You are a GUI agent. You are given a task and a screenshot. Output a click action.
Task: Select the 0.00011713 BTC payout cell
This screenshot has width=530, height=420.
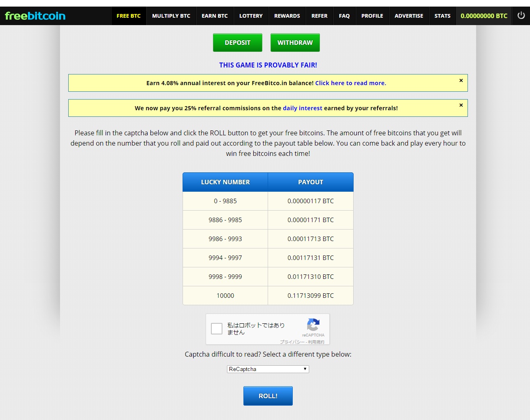click(311, 239)
